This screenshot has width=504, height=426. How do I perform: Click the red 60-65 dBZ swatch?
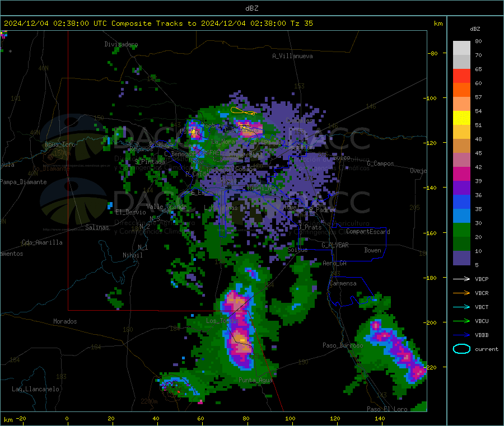pyautogui.click(x=461, y=76)
